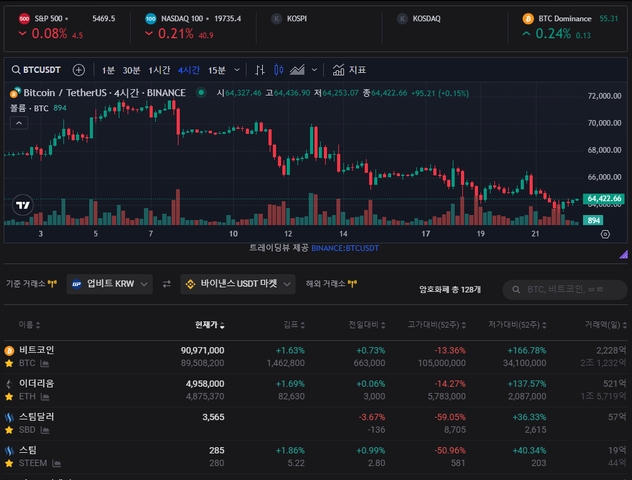
Task: Click search magnifier in coin search box
Action: [x=516, y=289]
